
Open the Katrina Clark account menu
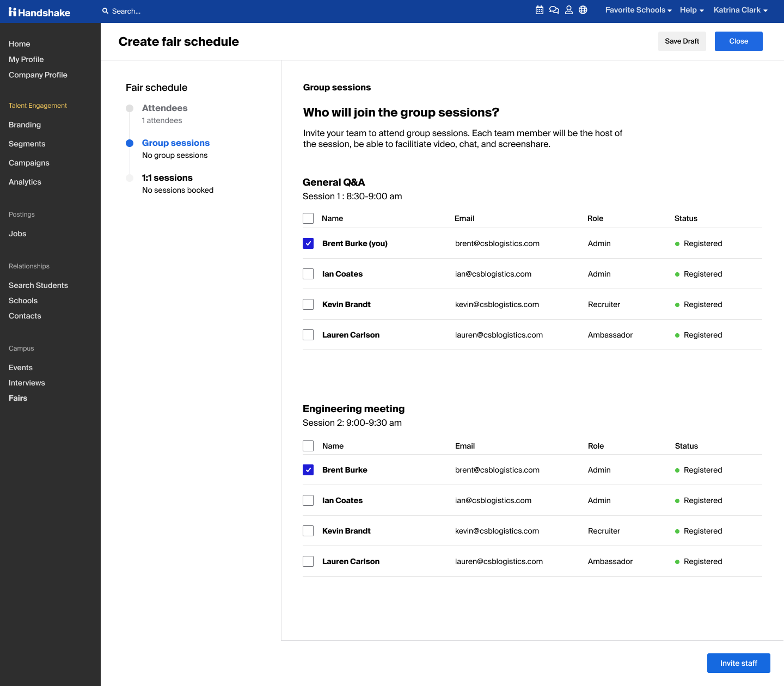[x=740, y=10]
